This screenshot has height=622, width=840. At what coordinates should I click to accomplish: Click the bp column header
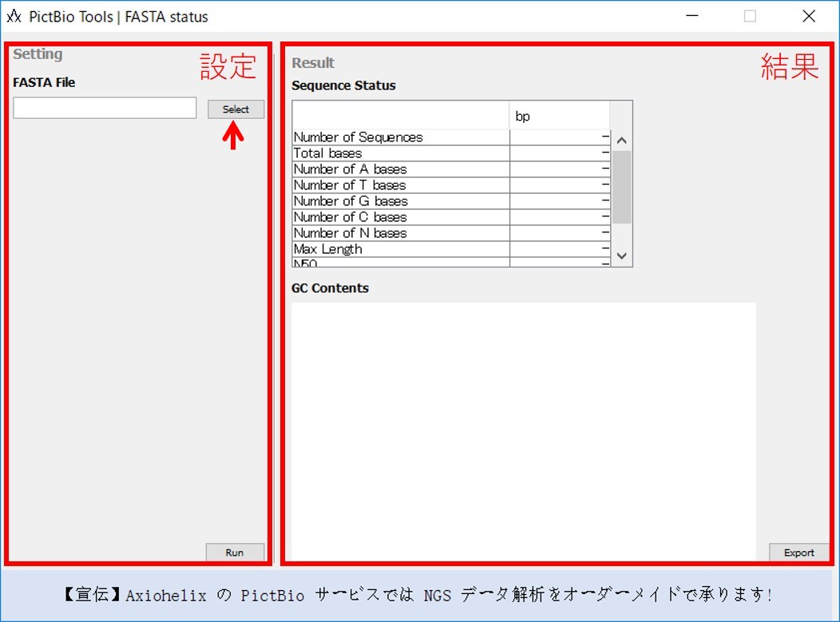click(x=559, y=117)
